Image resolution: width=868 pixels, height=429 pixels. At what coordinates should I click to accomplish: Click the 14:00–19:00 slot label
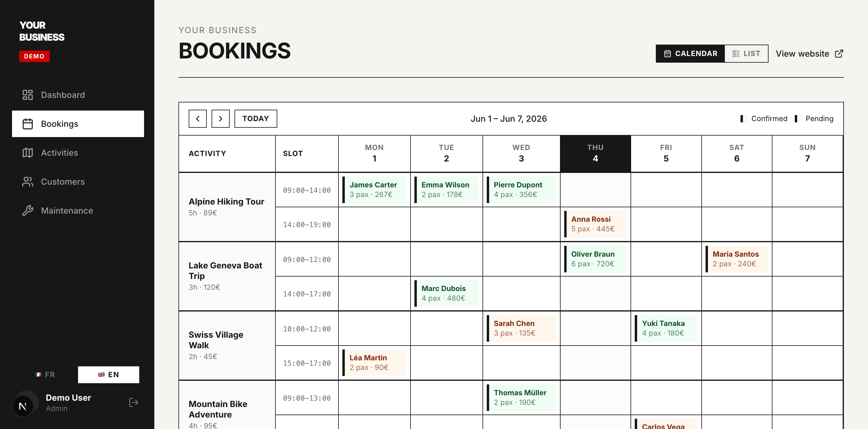pyautogui.click(x=307, y=225)
